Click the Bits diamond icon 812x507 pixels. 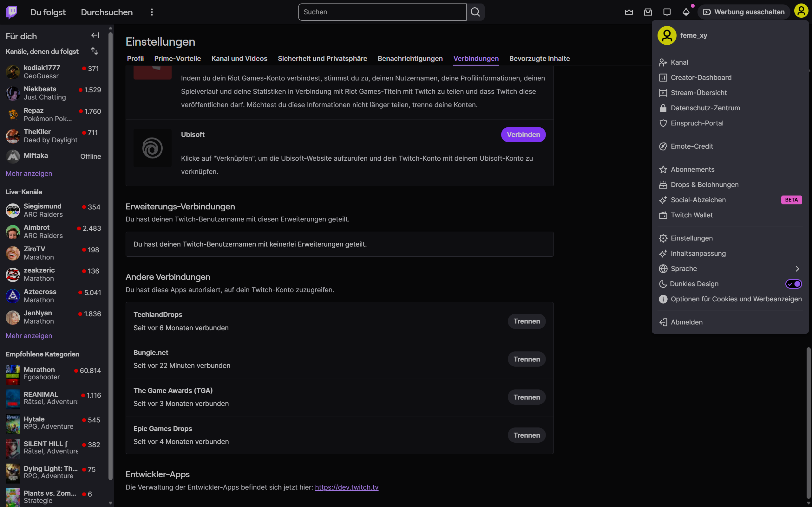(x=686, y=12)
